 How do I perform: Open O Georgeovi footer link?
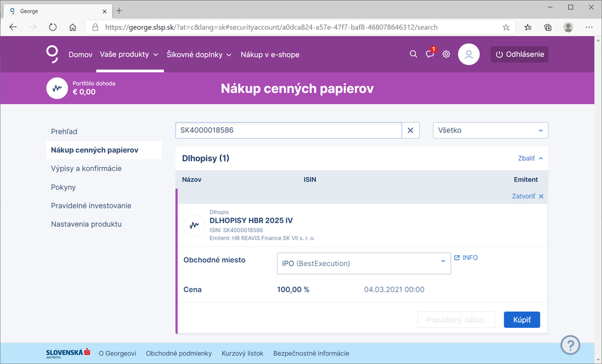(117, 353)
